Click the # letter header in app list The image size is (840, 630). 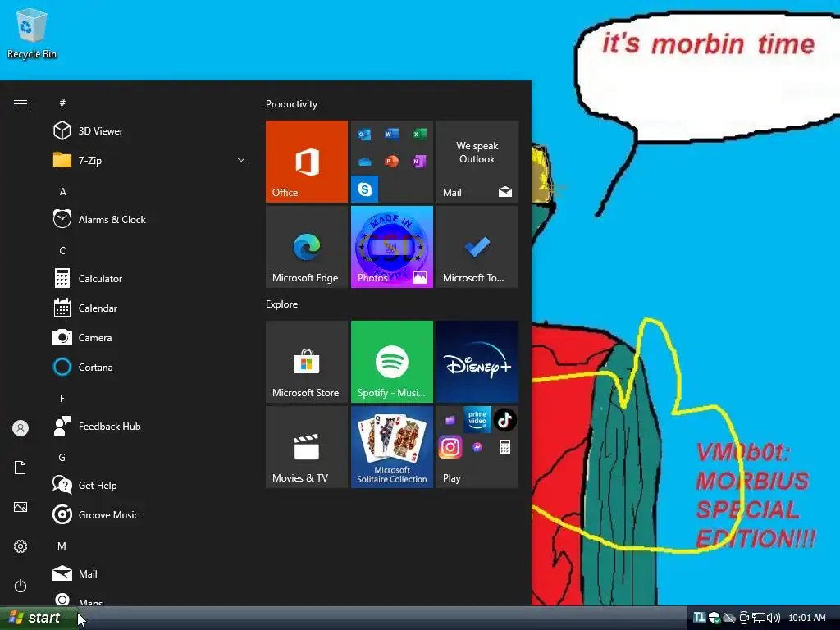(x=62, y=103)
